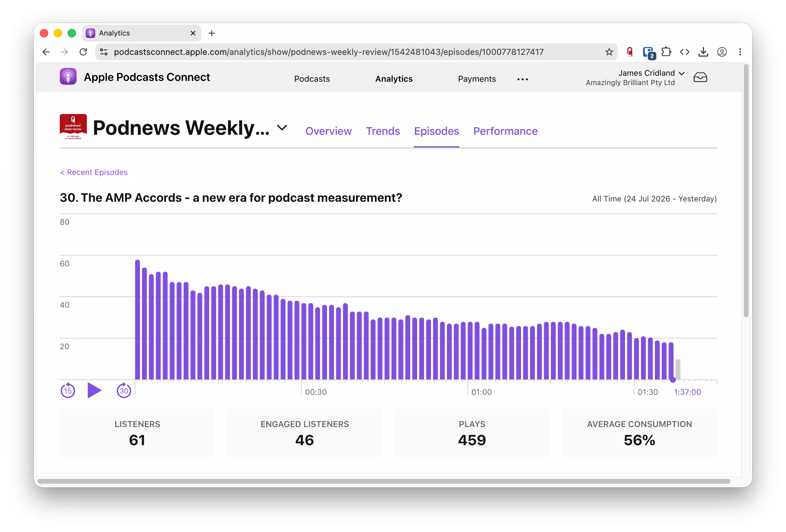Viewport: 786px width, 532px height.
Task: Click the 00:30 timeline marker
Action: (315, 392)
